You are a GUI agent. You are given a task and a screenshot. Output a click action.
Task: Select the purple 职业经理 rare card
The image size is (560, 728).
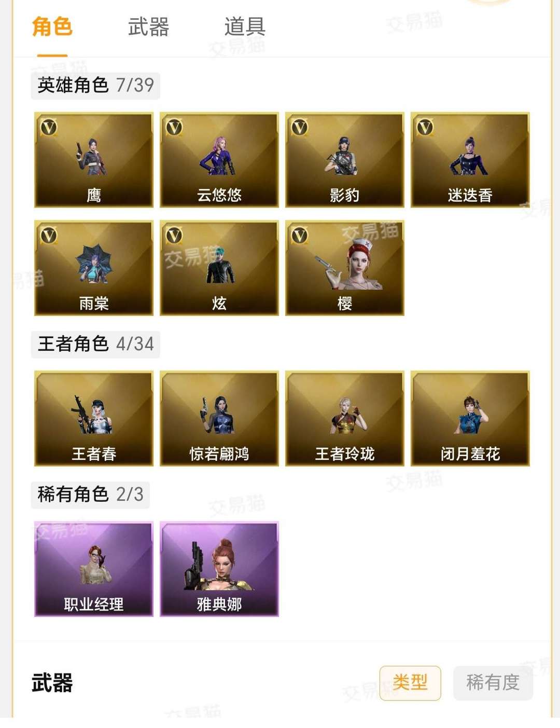pyautogui.click(x=94, y=569)
